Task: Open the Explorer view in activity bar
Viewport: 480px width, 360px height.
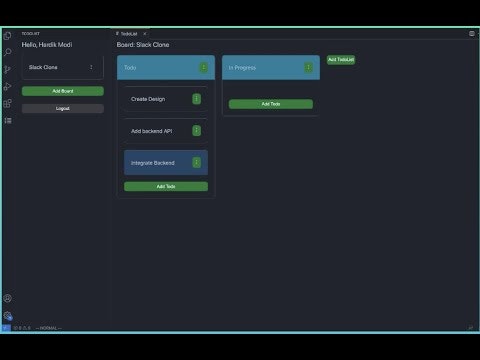Action: [x=7, y=35]
